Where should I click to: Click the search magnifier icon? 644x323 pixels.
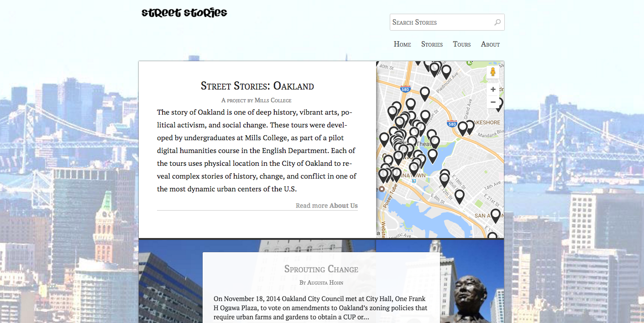497,22
